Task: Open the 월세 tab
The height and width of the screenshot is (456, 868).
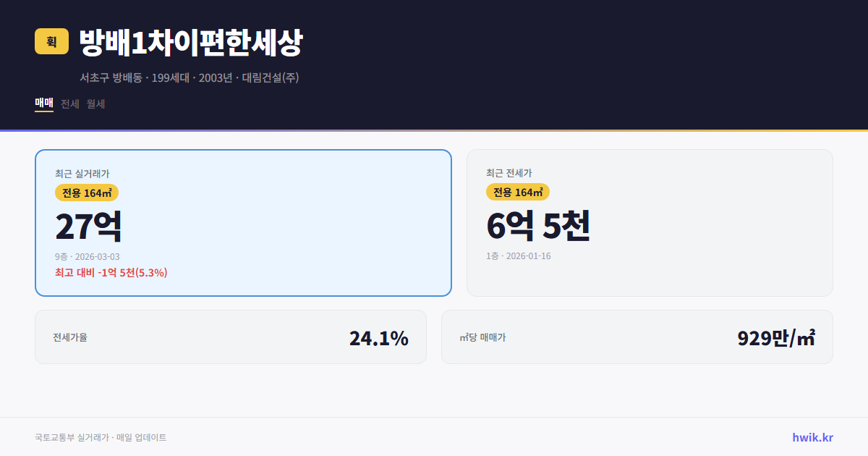Action: click(95, 104)
